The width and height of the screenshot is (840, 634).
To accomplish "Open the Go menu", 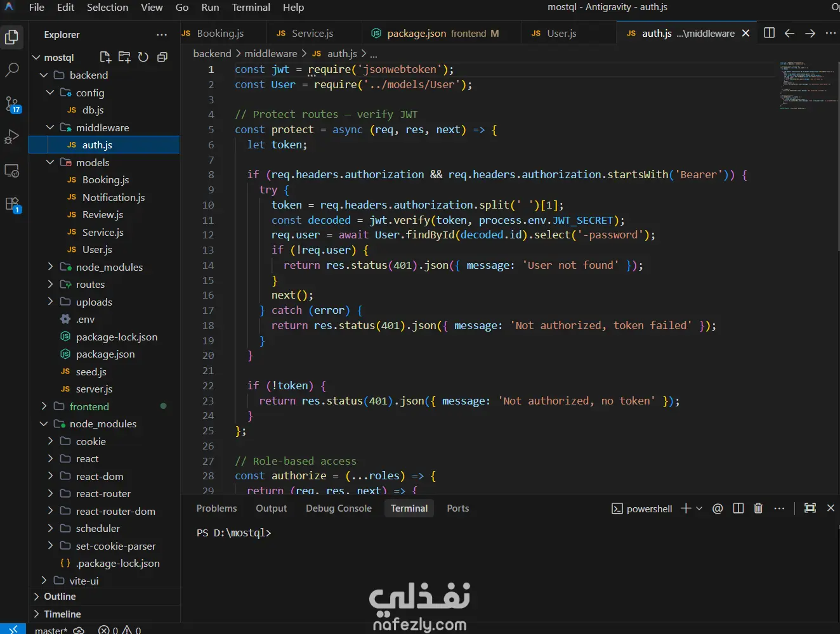I will pyautogui.click(x=182, y=8).
